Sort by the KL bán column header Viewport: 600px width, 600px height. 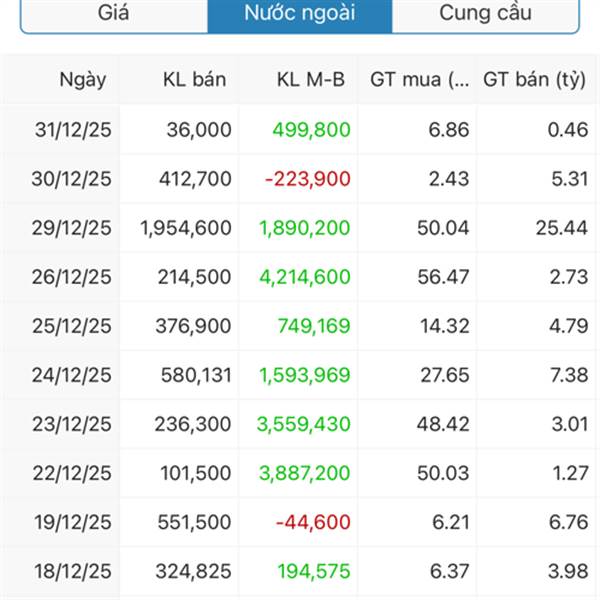[x=195, y=80]
